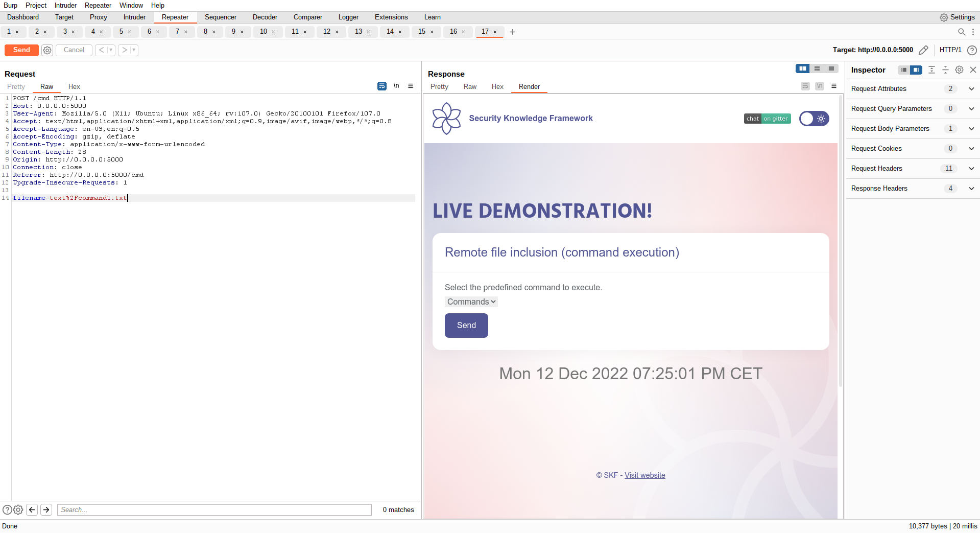Screen dimensions: 980x533
Task: Select request Hex view tab
Action: (x=74, y=87)
